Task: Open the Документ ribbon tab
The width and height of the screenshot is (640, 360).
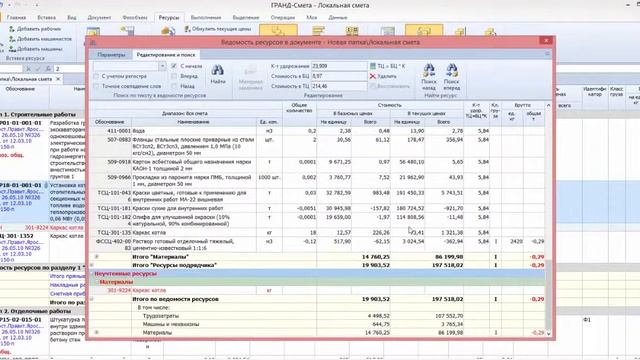Action: (99, 18)
